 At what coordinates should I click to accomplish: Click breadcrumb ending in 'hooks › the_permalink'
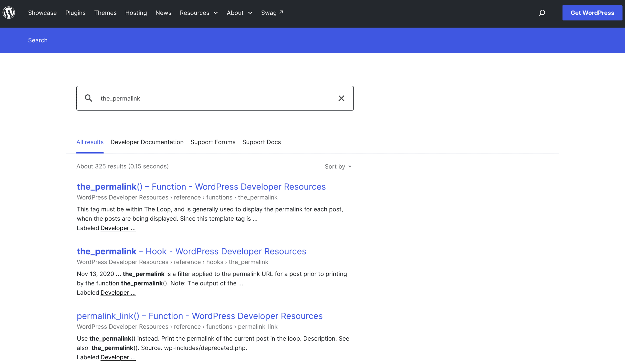click(x=173, y=262)
